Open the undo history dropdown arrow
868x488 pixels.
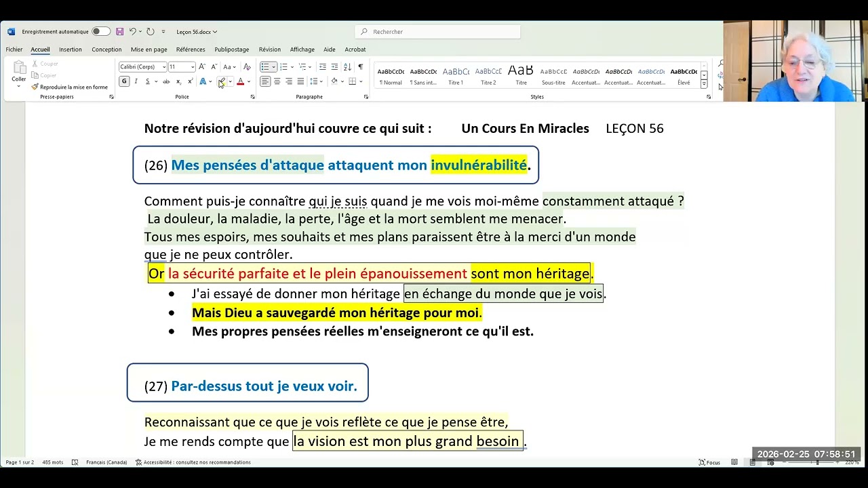(x=140, y=32)
